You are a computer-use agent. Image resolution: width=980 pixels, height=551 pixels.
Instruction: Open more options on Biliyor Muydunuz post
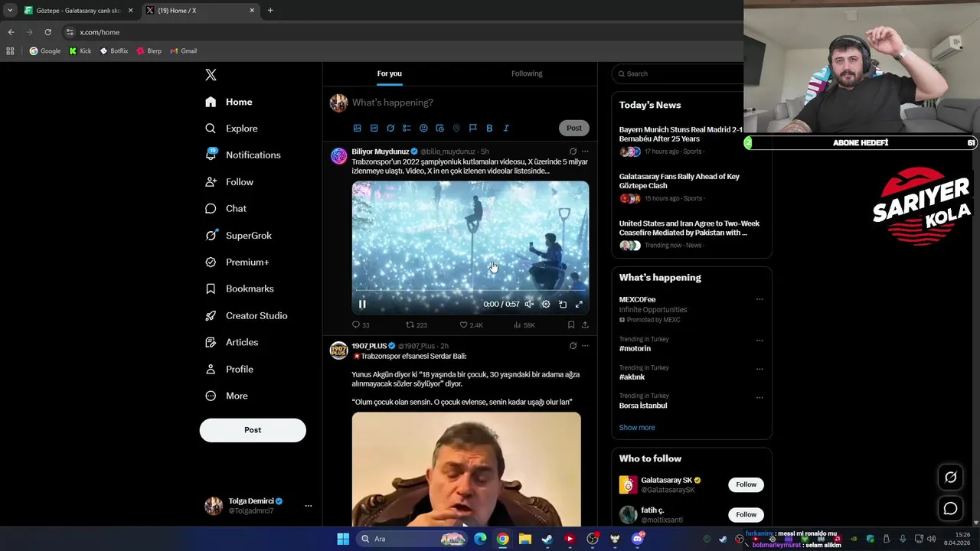585,152
